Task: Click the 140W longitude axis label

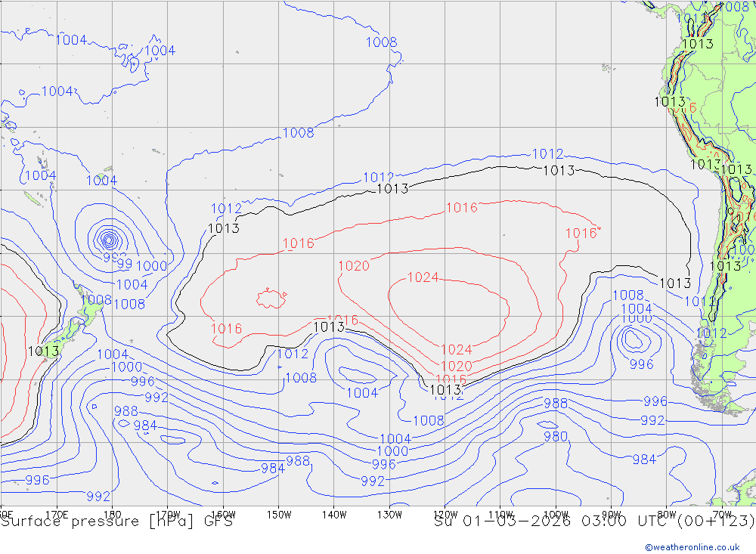Action: click(x=334, y=515)
